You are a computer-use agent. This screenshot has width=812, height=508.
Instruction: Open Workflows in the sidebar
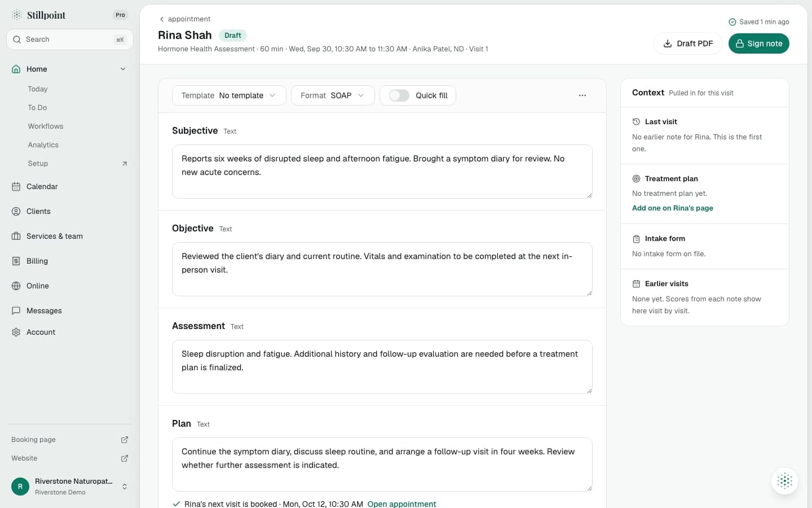(x=46, y=126)
